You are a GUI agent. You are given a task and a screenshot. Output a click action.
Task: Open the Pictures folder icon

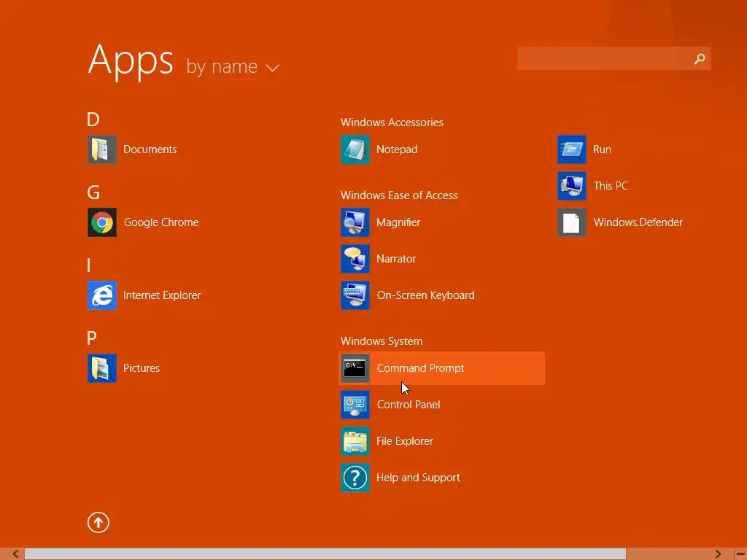(102, 368)
